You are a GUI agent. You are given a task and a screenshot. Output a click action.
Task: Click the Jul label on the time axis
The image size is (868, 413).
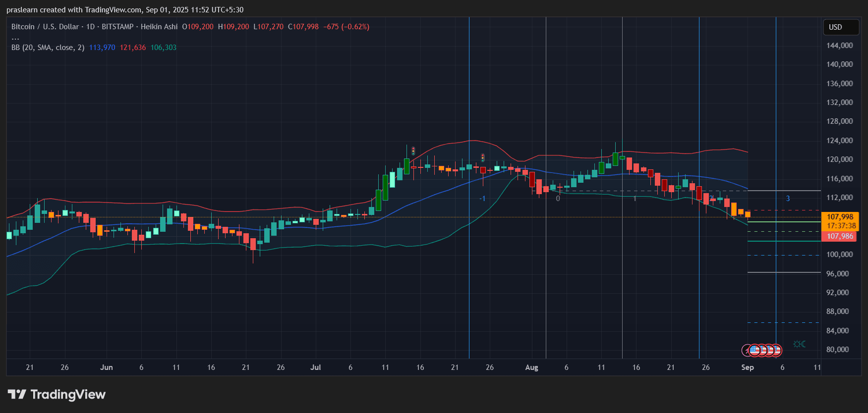[315, 367]
